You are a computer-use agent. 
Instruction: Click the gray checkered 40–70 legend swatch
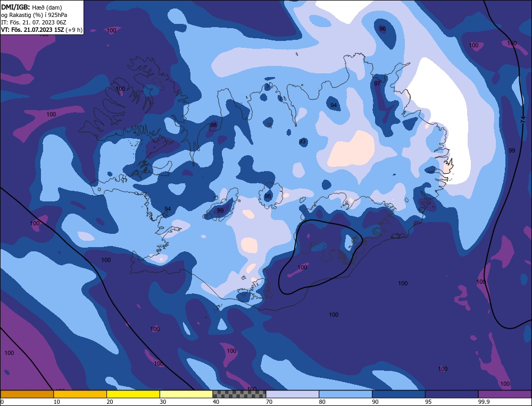239,394
